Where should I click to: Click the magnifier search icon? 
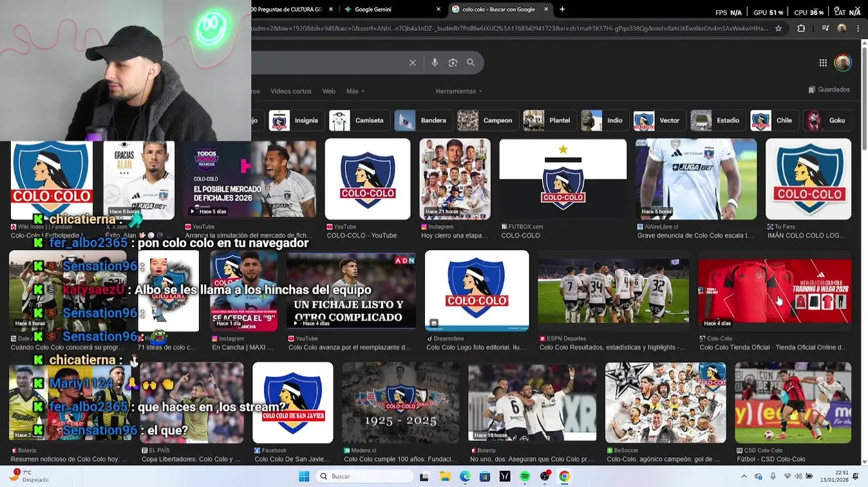coord(471,62)
